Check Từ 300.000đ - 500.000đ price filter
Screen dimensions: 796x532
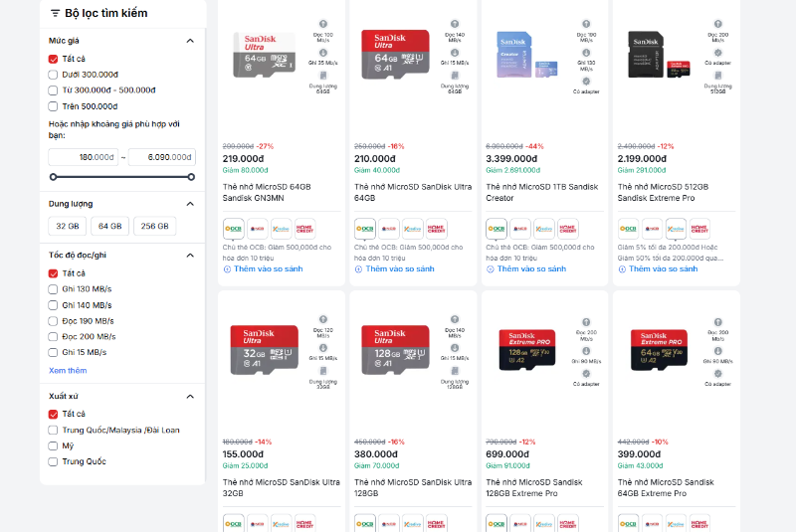pyautogui.click(x=53, y=90)
